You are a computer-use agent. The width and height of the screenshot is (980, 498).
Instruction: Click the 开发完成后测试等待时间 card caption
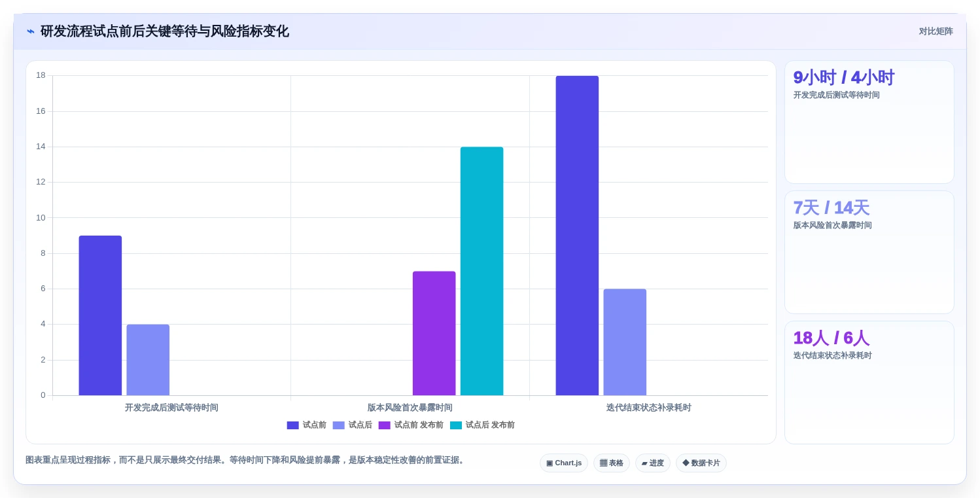point(836,95)
